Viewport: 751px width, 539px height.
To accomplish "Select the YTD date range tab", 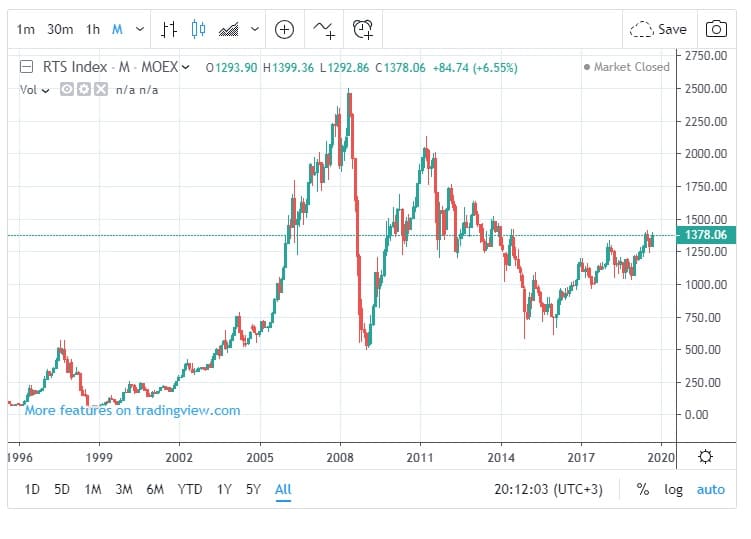I will (190, 490).
